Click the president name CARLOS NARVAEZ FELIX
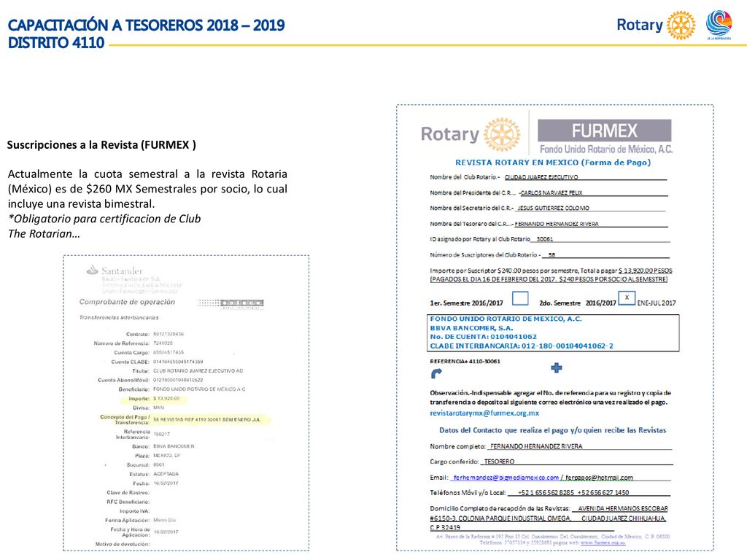This screenshot has width=747, height=560. click(x=551, y=192)
